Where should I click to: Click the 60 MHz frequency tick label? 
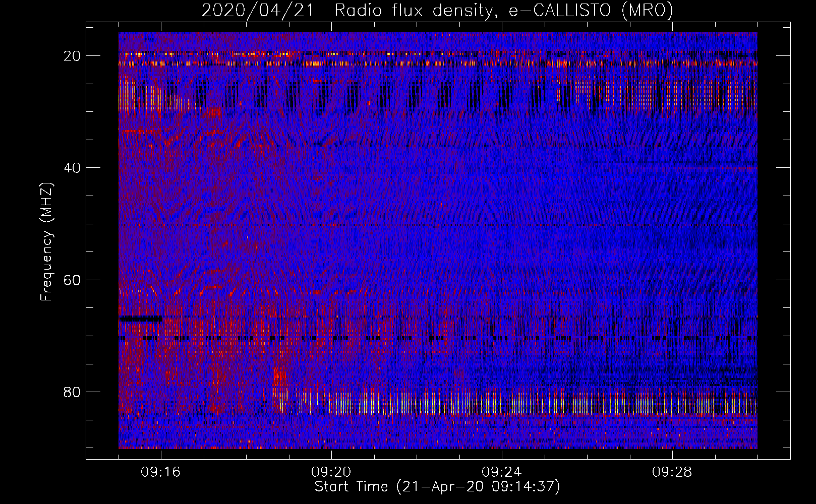73,280
